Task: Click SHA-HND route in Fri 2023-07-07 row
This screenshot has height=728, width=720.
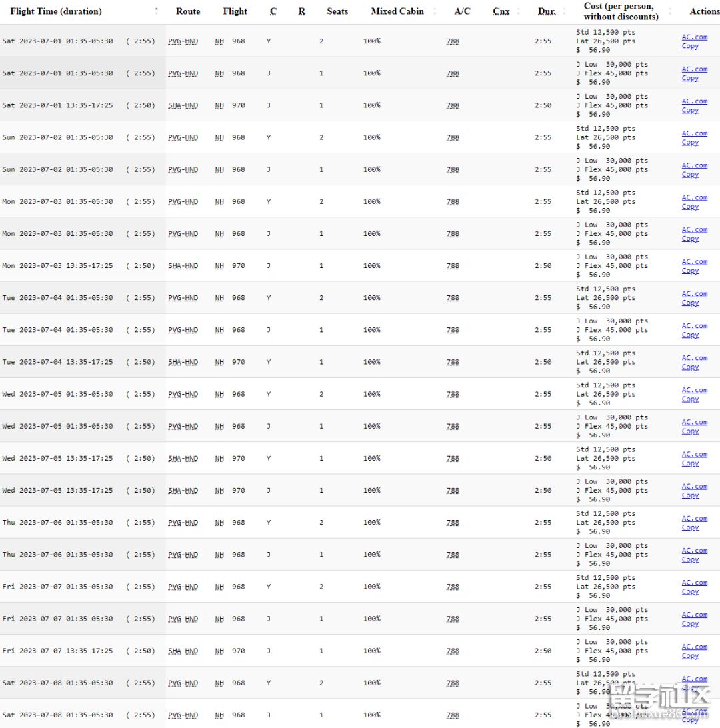Action: click(x=183, y=651)
